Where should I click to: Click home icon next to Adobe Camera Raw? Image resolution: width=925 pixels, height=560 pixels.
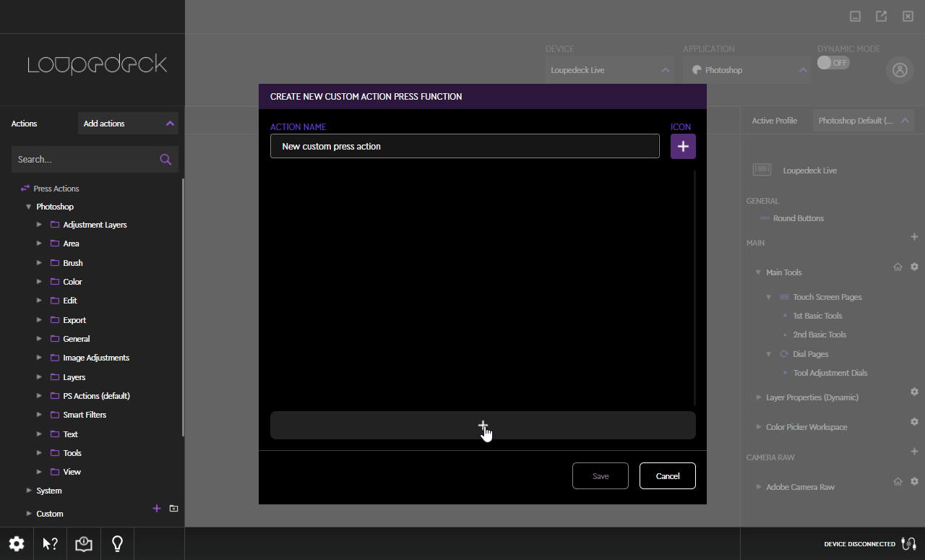[898, 481]
